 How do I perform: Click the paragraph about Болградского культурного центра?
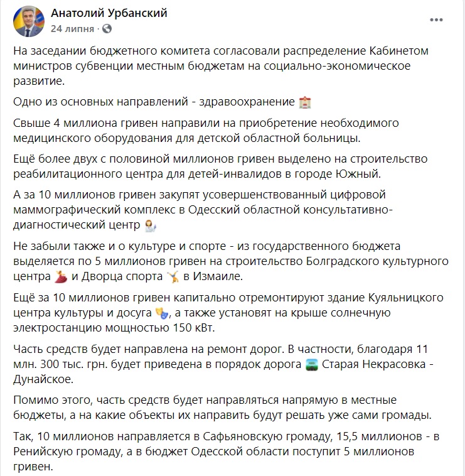231,261
